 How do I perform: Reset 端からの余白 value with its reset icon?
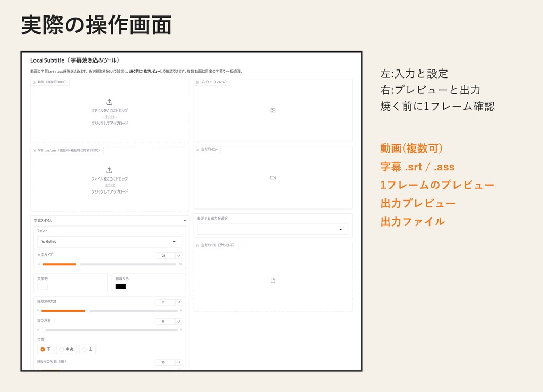(x=179, y=362)
